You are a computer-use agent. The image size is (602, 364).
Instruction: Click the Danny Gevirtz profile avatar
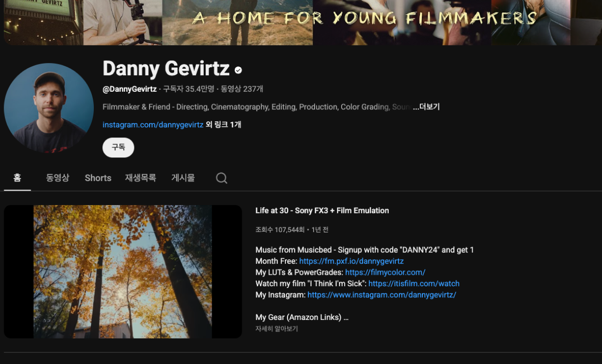(x=49, y=108)
